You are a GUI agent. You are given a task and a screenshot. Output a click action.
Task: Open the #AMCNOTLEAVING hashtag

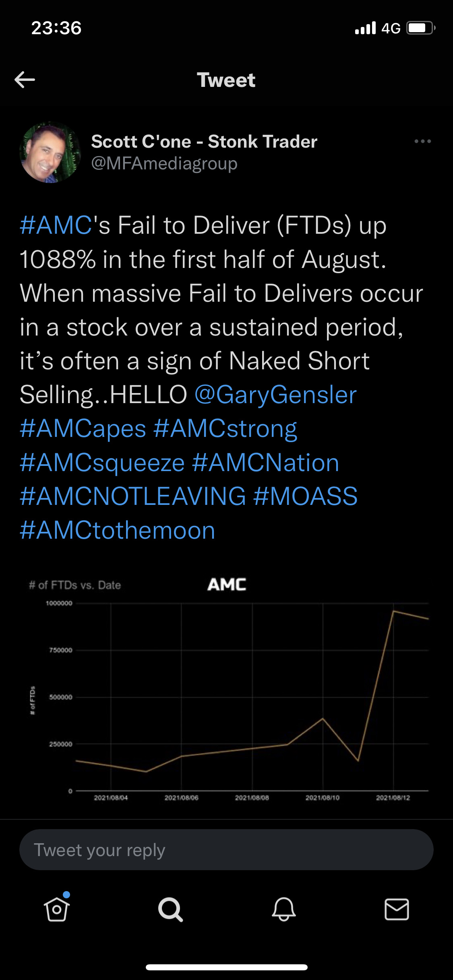tap(133, 496)
